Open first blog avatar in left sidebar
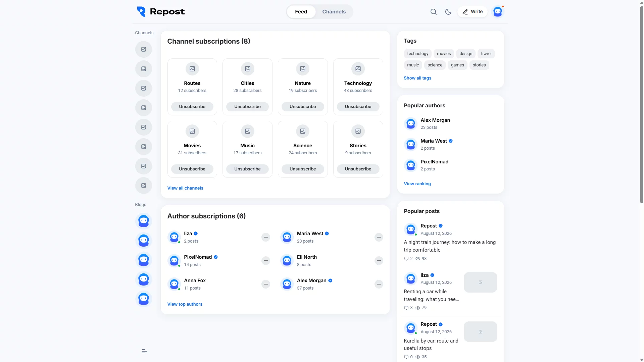Viewport: 644px width, 362px height. pos(143,221)
